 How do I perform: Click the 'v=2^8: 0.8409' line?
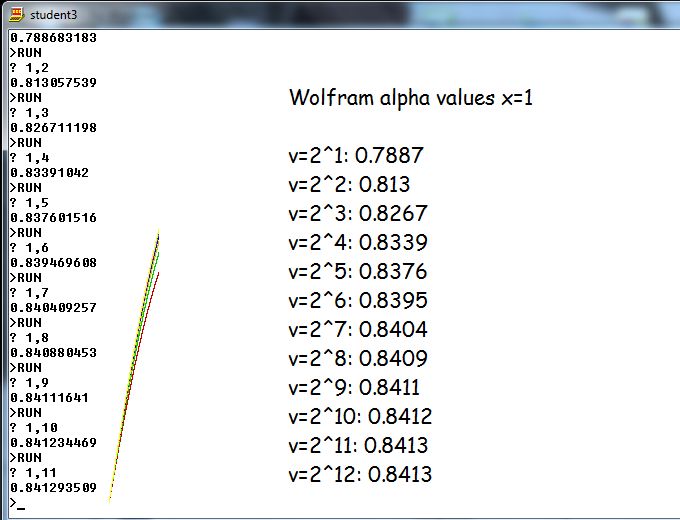tap(358, 359)
